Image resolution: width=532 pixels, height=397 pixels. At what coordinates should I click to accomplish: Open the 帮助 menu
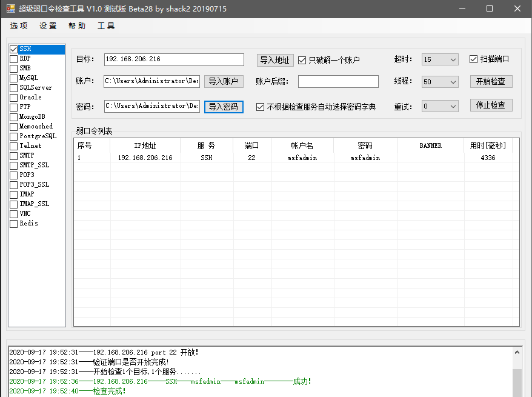[x=77, y=26]
